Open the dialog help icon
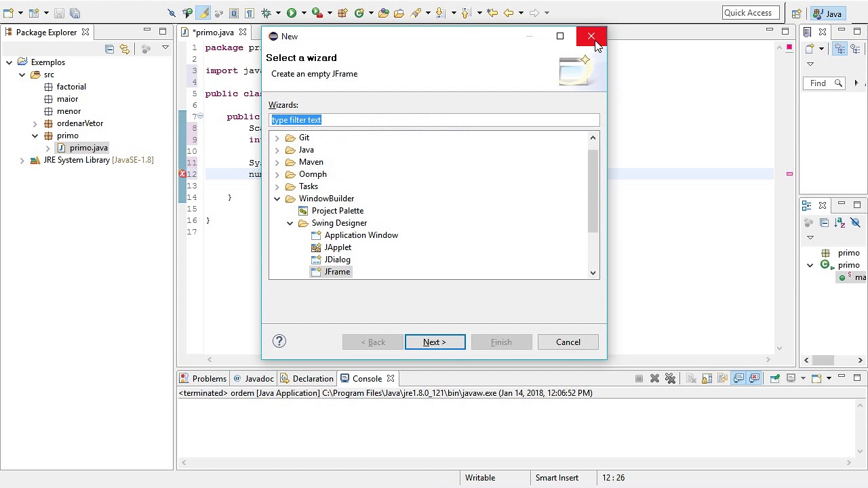The height and width of the screenshot is (488, 868). [x=279, y=342]
